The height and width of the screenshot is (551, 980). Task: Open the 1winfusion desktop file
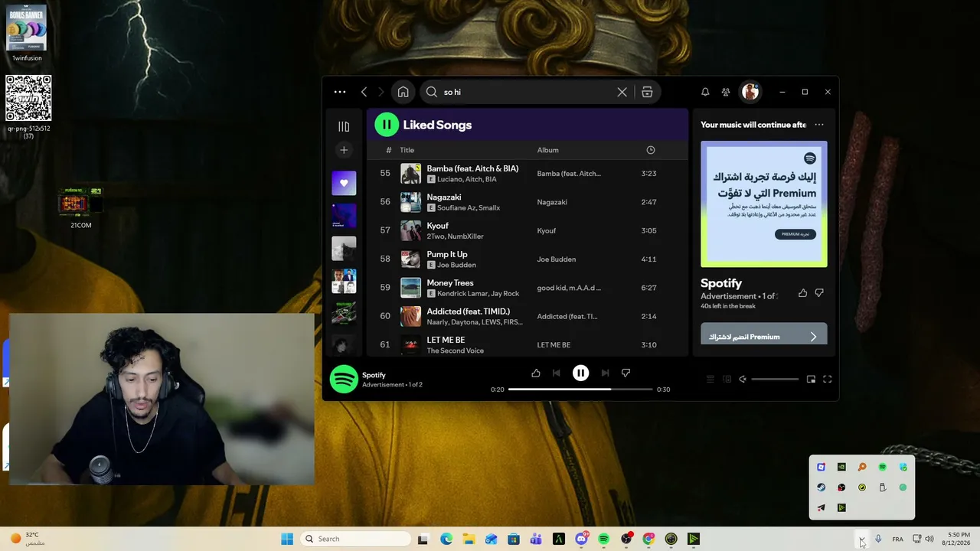pos(27,34)
